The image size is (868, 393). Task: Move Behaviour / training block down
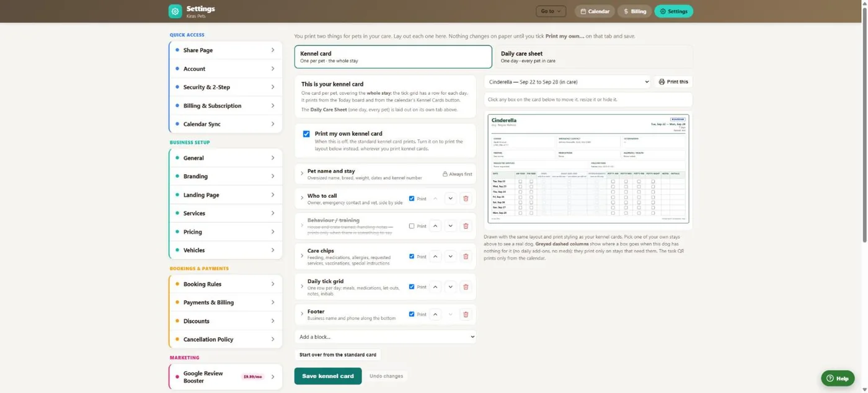click(x=451, y=226)
